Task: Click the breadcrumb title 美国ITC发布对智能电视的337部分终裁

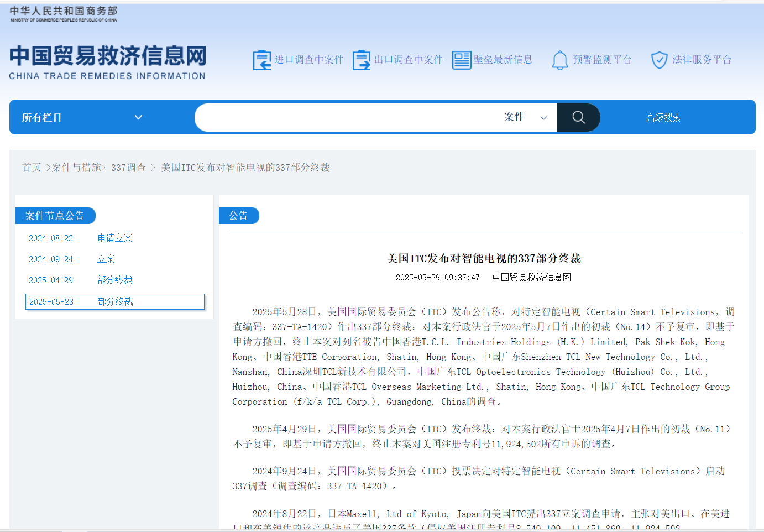Action: pos(245,168)
